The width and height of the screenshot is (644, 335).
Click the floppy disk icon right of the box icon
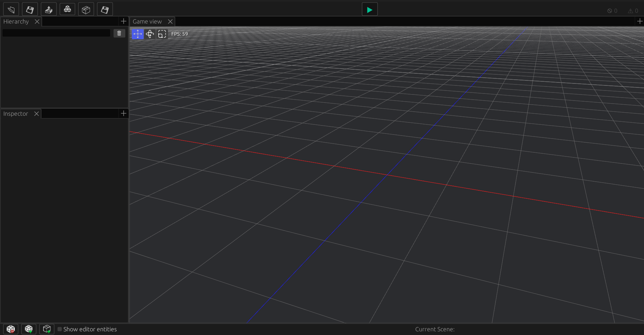(x=105, y=9)
